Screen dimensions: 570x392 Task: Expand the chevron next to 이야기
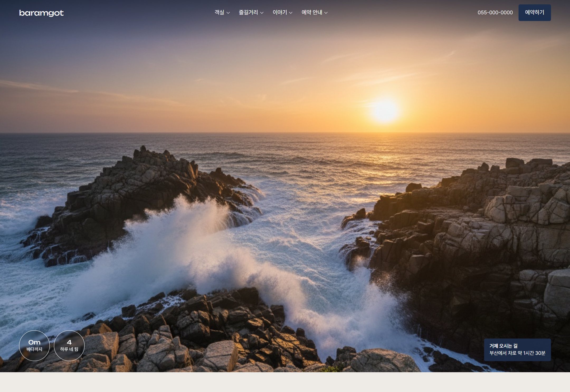point(291,13)
